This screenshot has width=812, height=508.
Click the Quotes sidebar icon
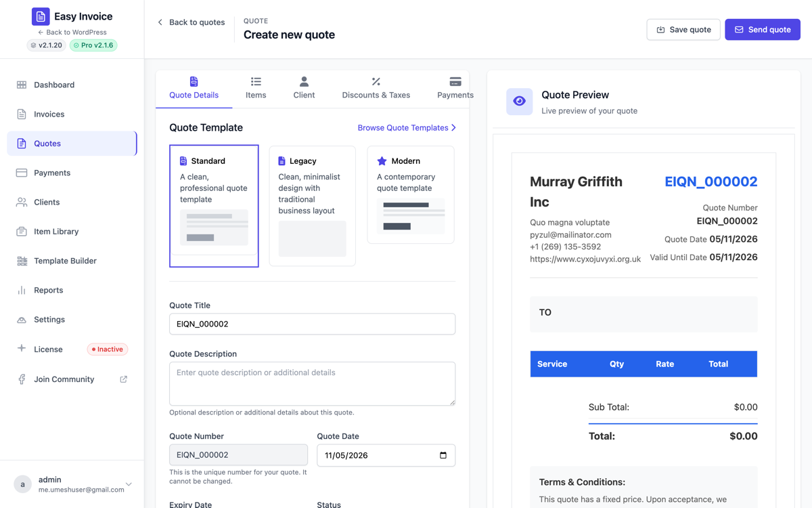(22, 144)
